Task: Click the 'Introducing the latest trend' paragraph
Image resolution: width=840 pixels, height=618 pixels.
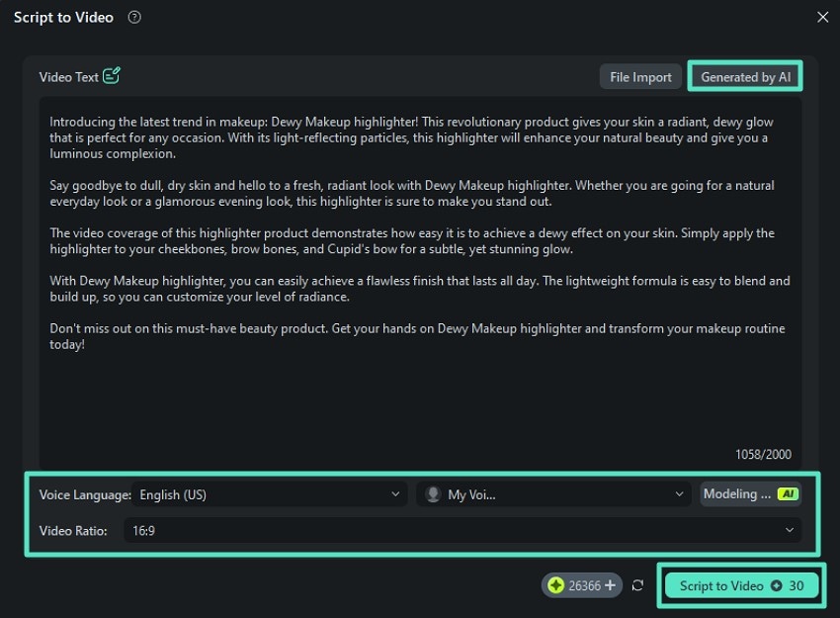Action: pyautogui.click(x=411, y=137)
